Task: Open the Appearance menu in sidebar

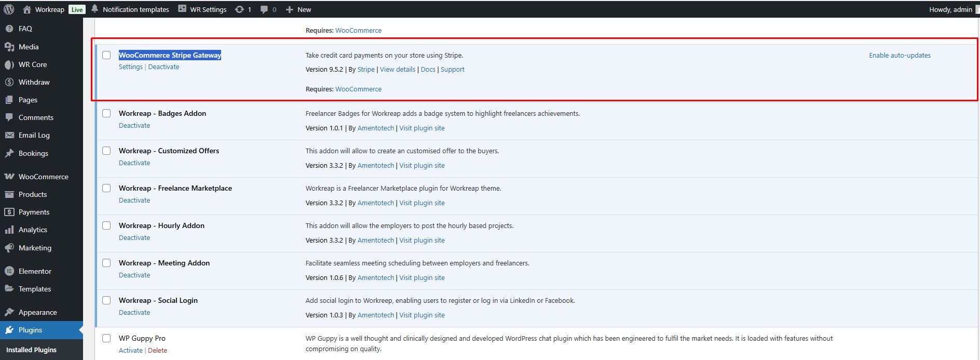Action: 37,312
